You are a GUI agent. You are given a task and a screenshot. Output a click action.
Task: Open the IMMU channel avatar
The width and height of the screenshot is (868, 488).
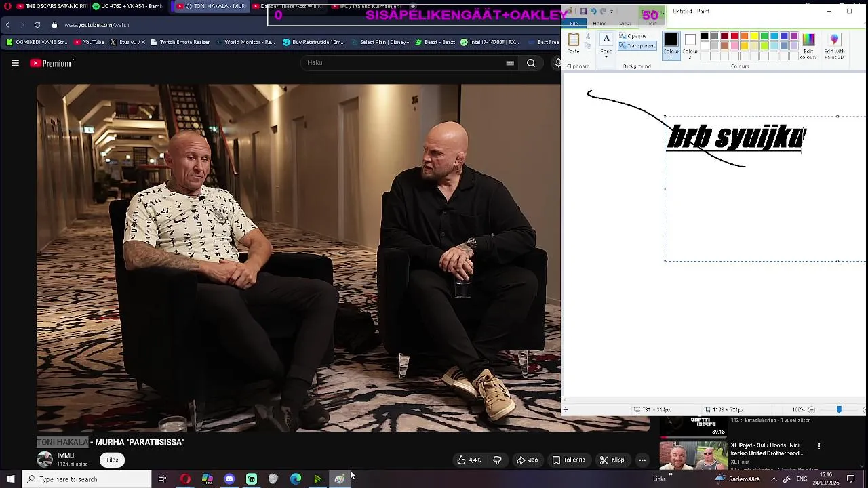point(45,460)
